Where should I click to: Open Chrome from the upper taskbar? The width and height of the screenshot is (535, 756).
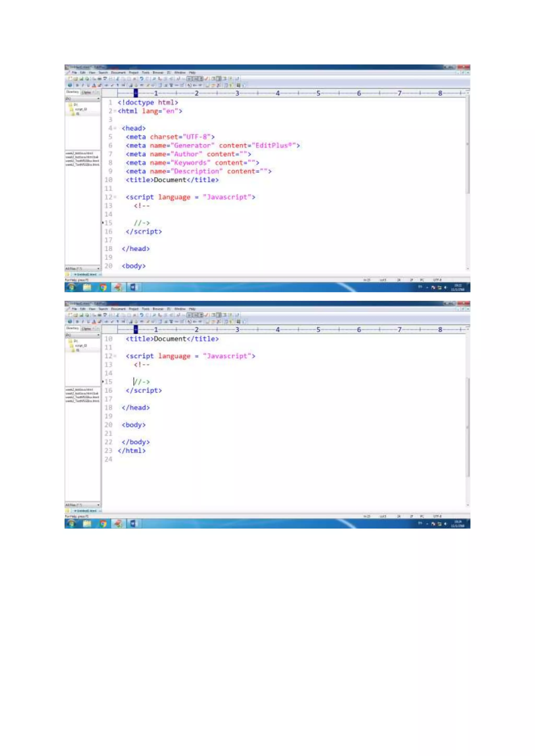(x=103, y=287)
